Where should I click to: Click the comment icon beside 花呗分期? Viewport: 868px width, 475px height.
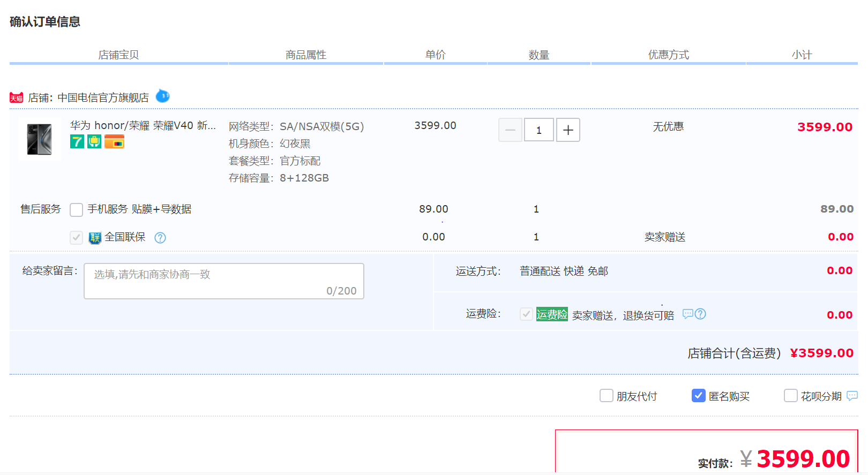click(852, 396)
